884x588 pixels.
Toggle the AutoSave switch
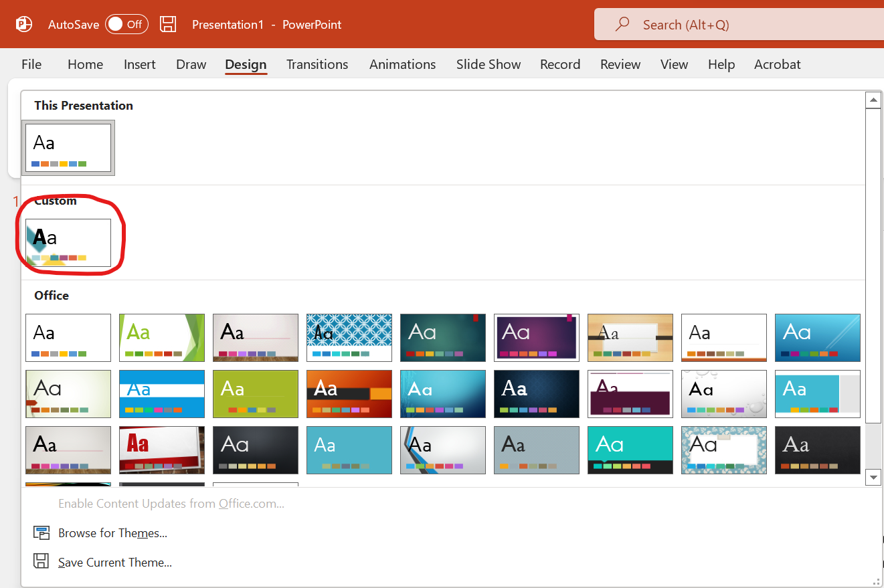[x=127, y=24]
